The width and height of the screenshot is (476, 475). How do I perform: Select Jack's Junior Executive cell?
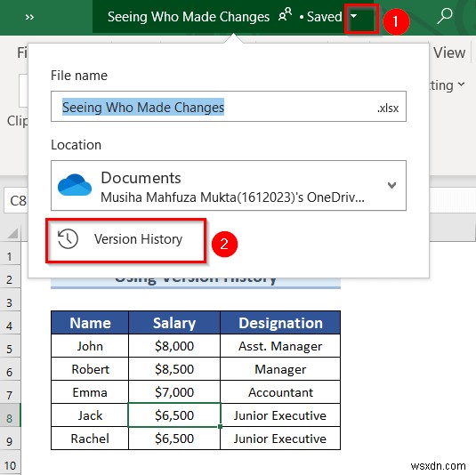tap(280, 415)
